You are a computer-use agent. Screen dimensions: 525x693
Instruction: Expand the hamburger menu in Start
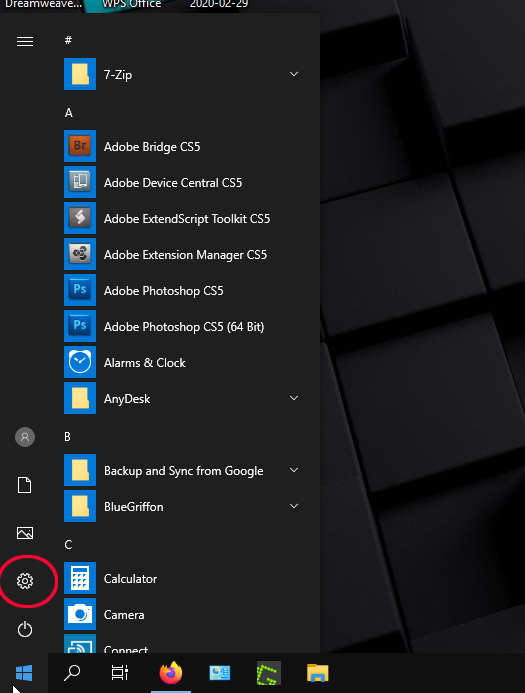tap(25, 42)
